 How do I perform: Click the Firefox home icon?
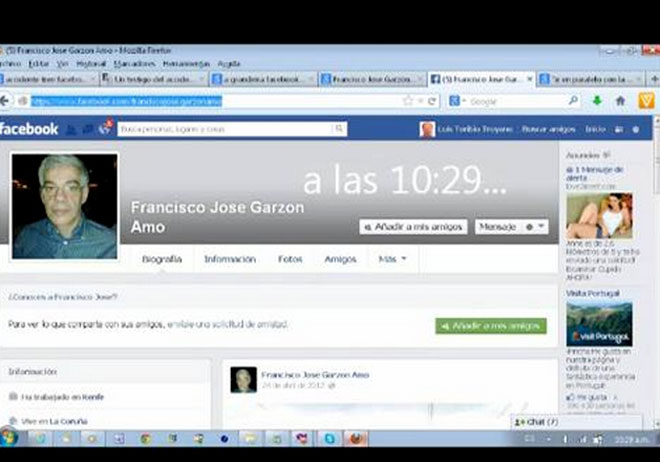[620, 101]
